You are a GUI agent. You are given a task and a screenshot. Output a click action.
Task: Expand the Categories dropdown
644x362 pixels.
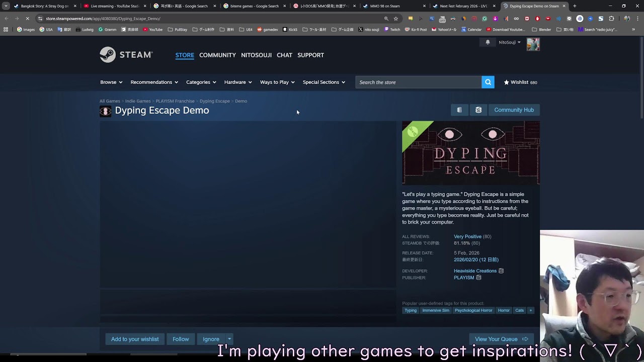(201, 82)
